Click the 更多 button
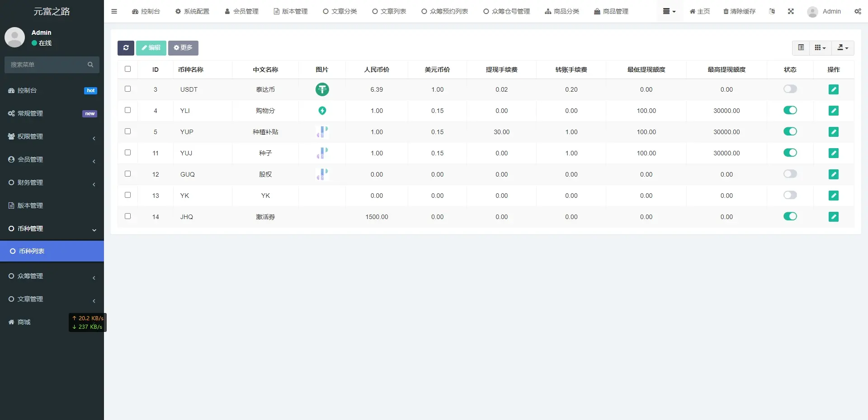The width and height of the screenshot is (868, 420). [x=183, y=48]
